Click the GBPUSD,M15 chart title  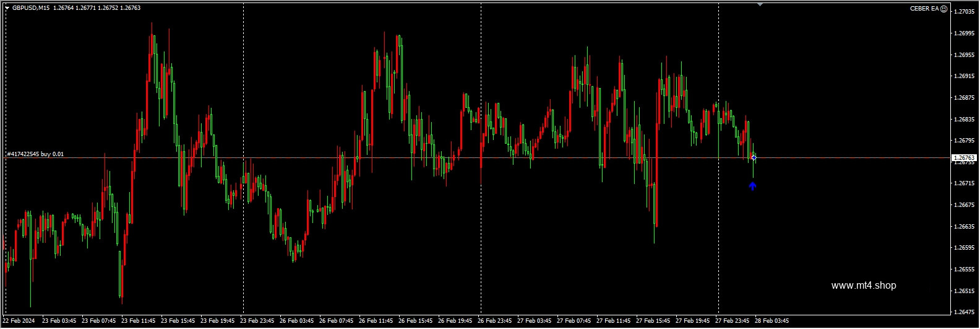(32, 8)
